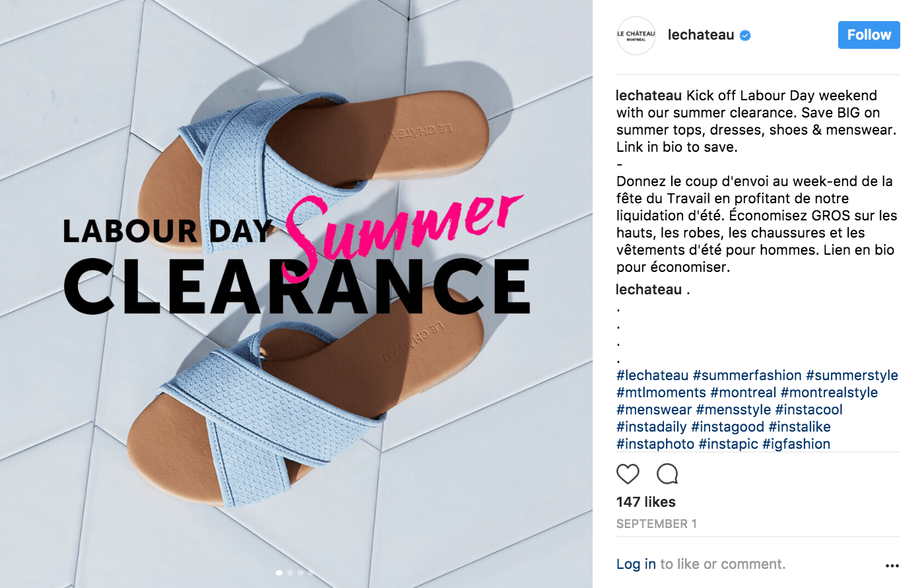This screenshot has height=588, width=924.
Task: Open the #mtlmoments hashtag
Action: pyautogui.click(x=661, y=393)
